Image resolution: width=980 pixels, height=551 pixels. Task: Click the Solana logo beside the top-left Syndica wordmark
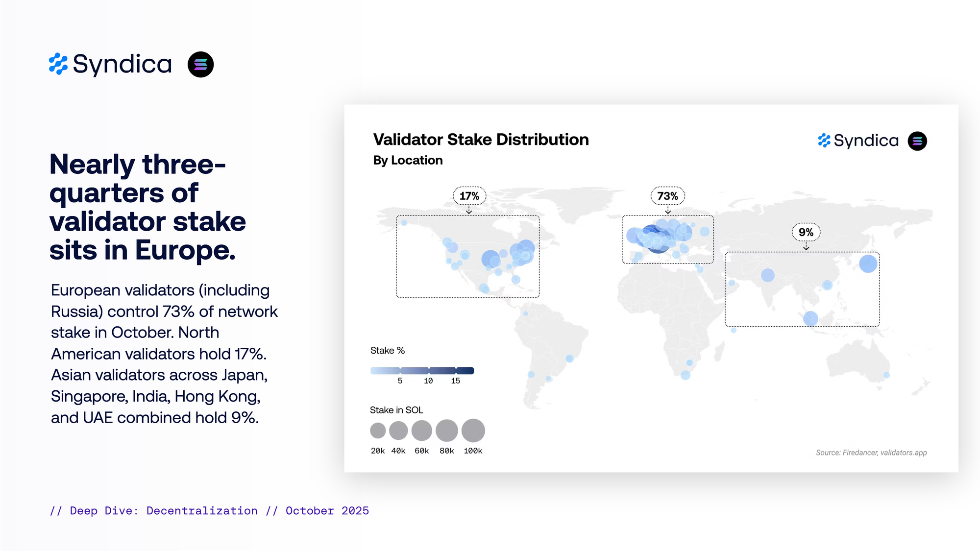pos(200,65)
